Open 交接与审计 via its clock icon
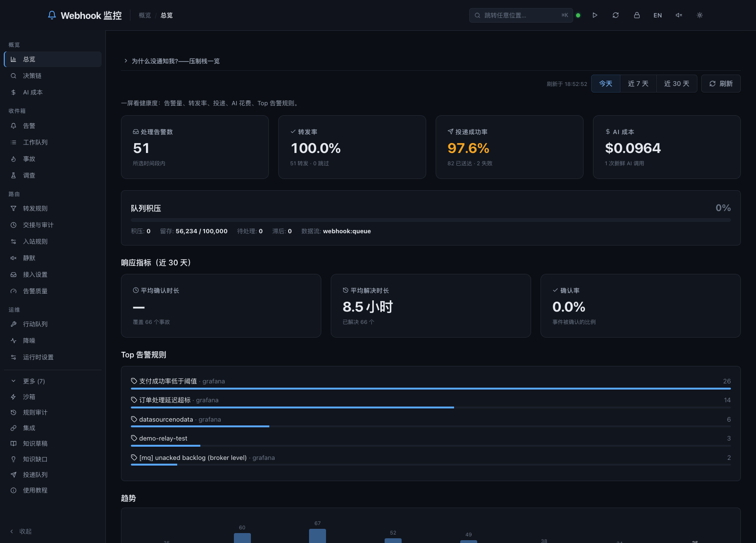 (x=13, y=225)
